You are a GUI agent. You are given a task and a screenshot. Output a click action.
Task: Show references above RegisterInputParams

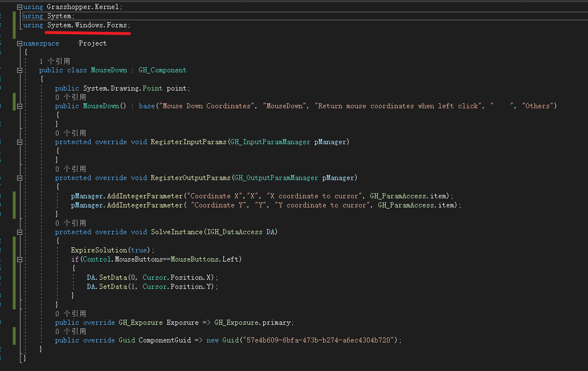(71, 133)
